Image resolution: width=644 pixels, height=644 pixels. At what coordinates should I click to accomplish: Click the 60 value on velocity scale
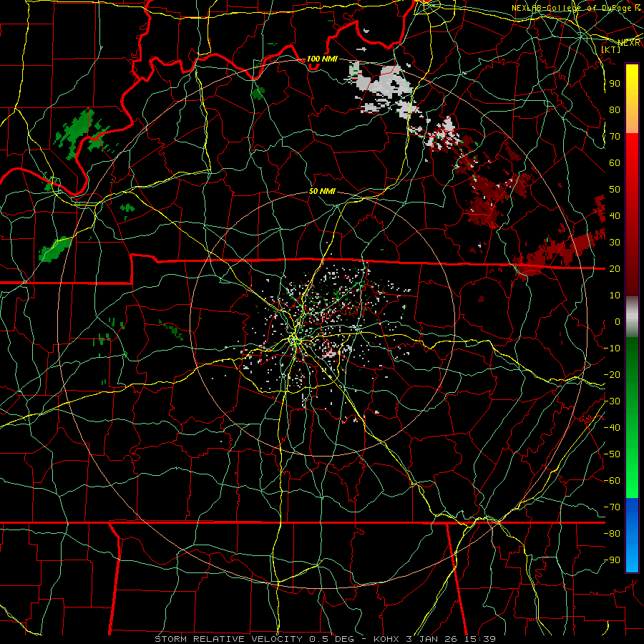point(615,162)
